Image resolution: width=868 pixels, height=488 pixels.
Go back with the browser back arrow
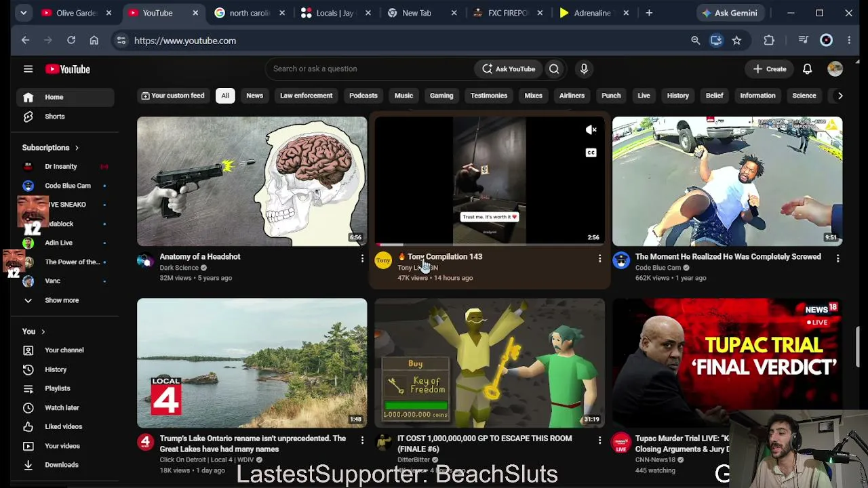point(25,41)
